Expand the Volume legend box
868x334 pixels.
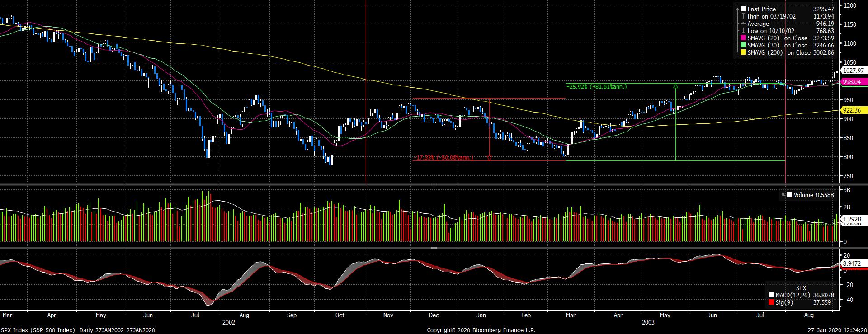pos(783,195)
